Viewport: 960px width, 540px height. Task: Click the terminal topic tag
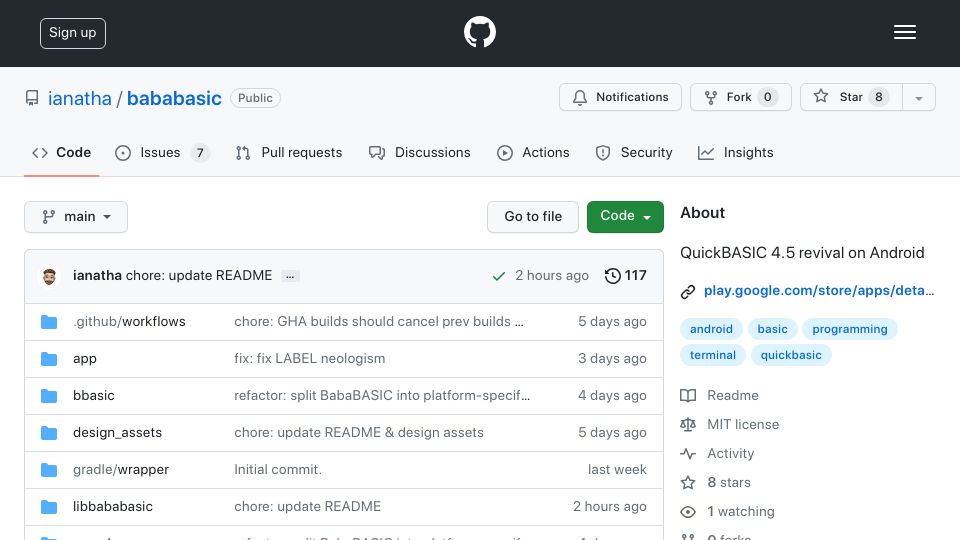coord(713,355)
